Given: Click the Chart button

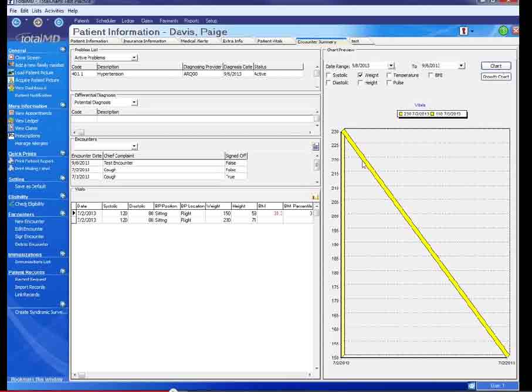Looking at the screenshot, I should click(x=496, y=66).
